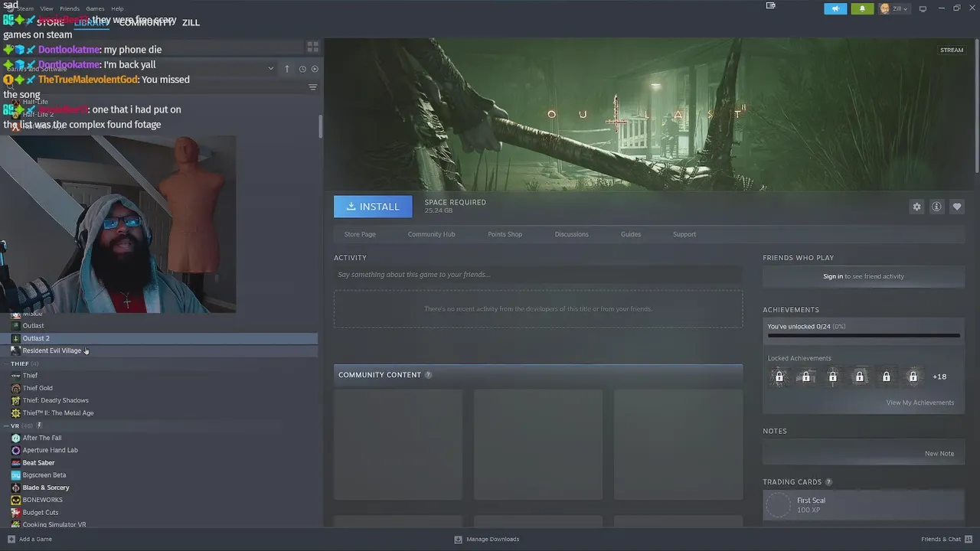Click the achievements progress bar
980x551 pixels.
864,335
